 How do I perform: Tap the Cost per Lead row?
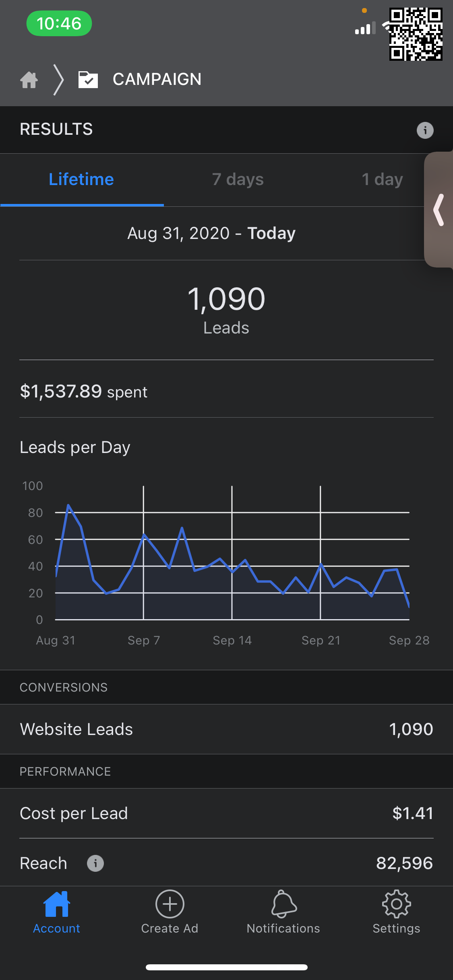point(226,813)
